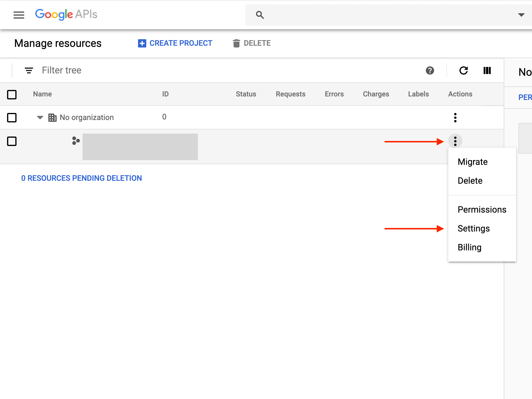The image size is (532, 399).
Task: Click the search magnifier icon
Action: [x=260, y=15]
